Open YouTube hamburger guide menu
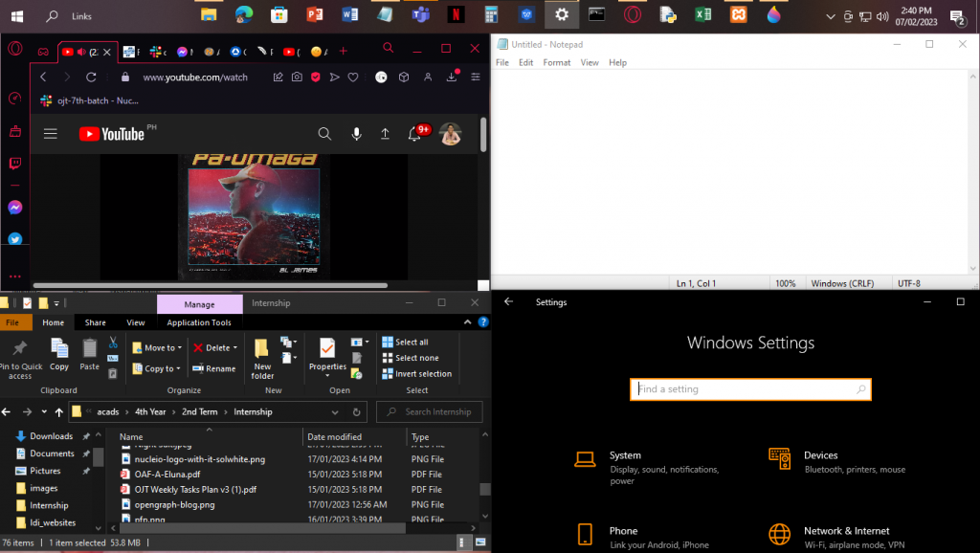The image size is (980, 553). pyautogui.click(x=51, y=134)
